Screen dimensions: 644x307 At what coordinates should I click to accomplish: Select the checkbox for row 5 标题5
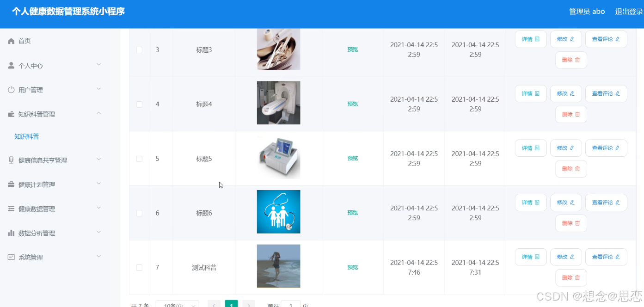[x=139, y=159]
